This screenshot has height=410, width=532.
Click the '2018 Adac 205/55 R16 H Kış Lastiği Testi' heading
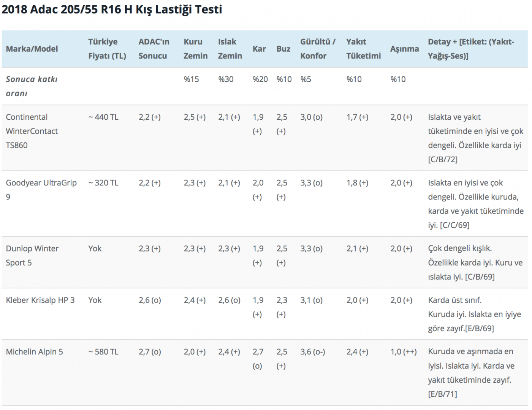point(112,9)
